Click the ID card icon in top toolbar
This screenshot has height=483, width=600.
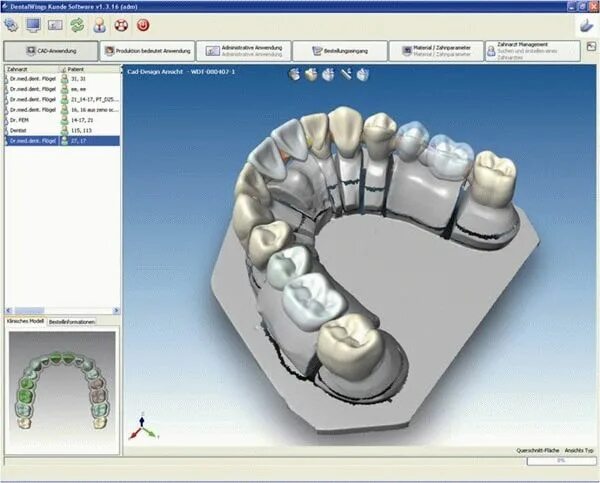tap(55, 25)
